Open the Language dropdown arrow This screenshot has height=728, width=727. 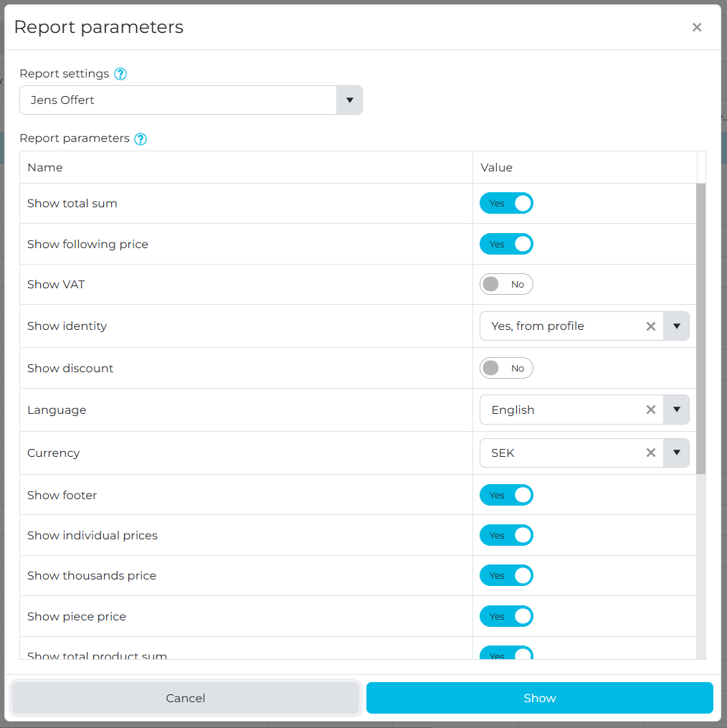[676, 410]
